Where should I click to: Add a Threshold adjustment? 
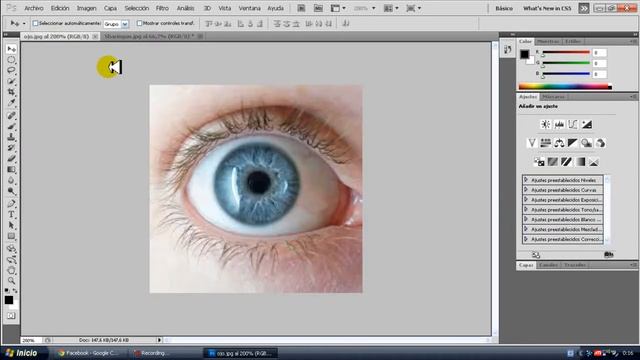coord(566,162)
